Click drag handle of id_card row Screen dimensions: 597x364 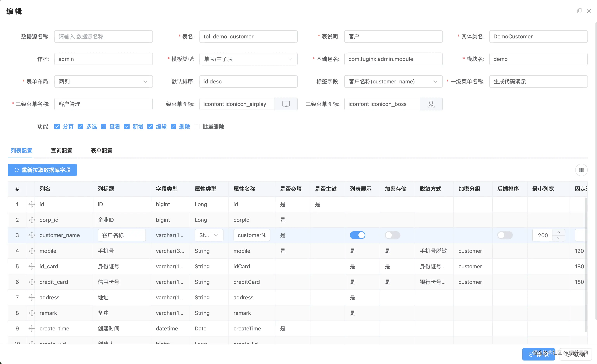(x=32, y=266)
